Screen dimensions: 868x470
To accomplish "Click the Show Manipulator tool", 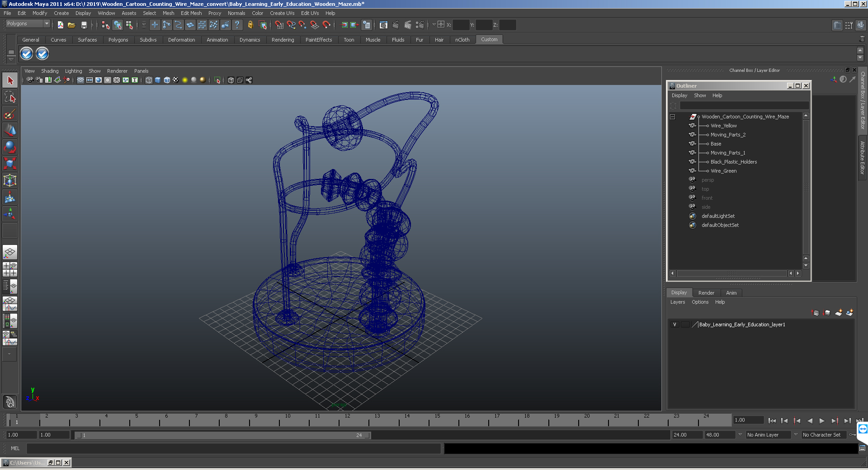I will (10, 213).
